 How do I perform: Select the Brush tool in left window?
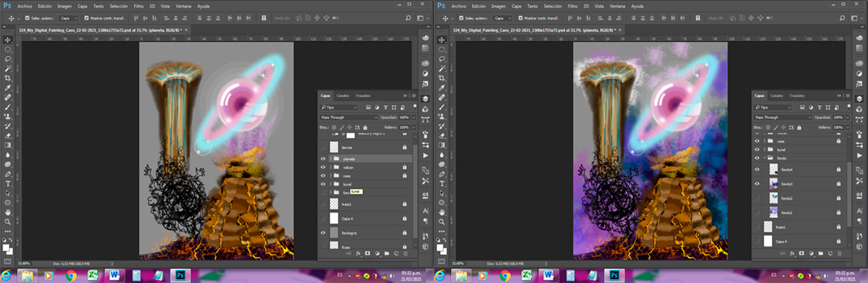pyautogui.click(x=8, y=107)
